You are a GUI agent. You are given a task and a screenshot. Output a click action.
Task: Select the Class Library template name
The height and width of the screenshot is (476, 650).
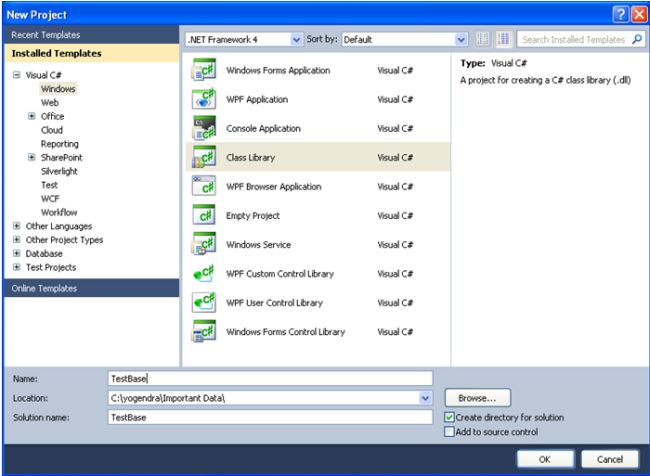pos(250,158)
